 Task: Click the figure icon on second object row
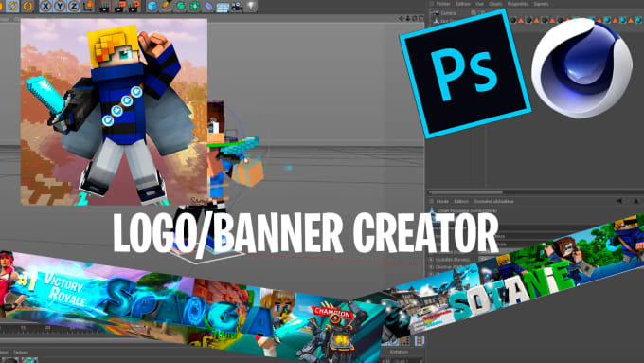pyautogui.click(x=436, y=21)
